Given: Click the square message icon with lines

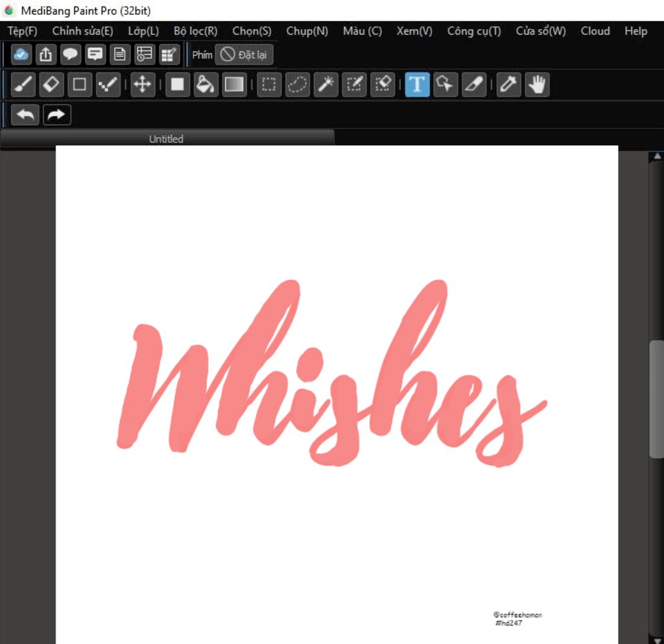Looking at the screenshot, I should point(95,54).
